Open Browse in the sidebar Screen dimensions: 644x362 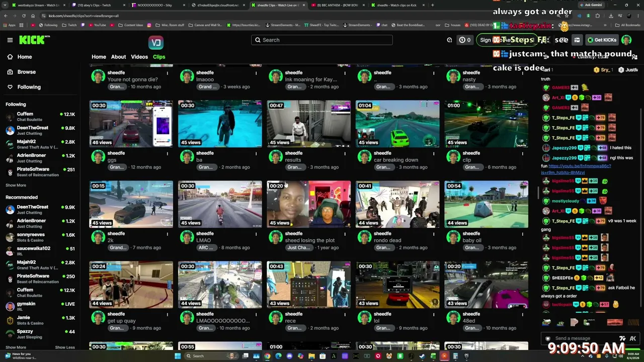[x=27, y=72]
